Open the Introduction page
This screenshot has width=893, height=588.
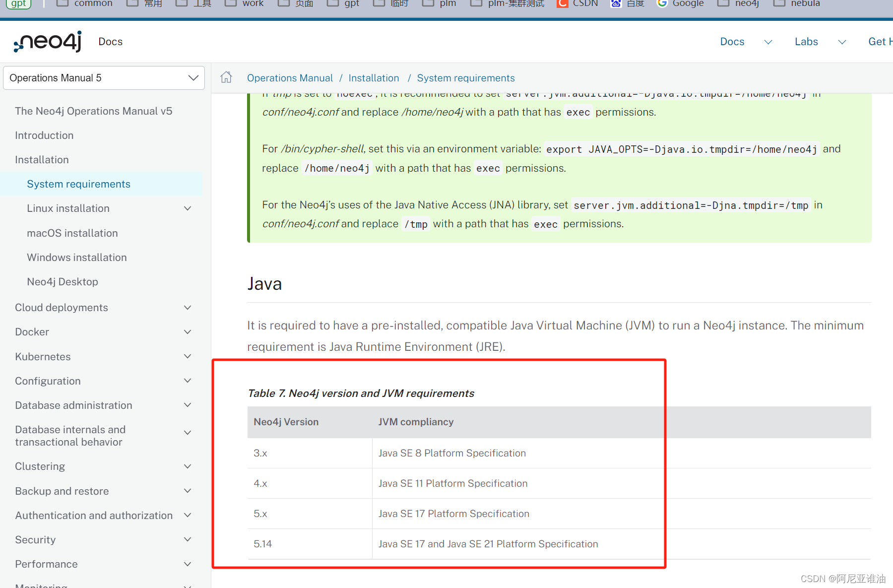44,135
